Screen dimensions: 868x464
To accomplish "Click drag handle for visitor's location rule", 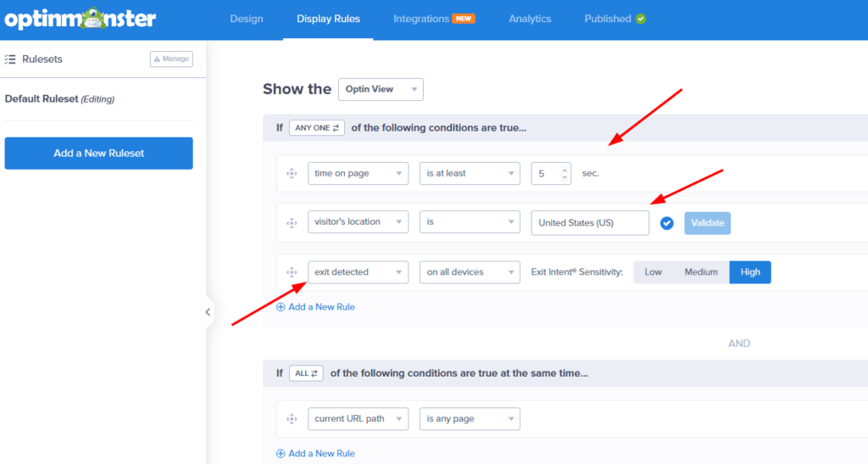I will (x=292, y=223).
